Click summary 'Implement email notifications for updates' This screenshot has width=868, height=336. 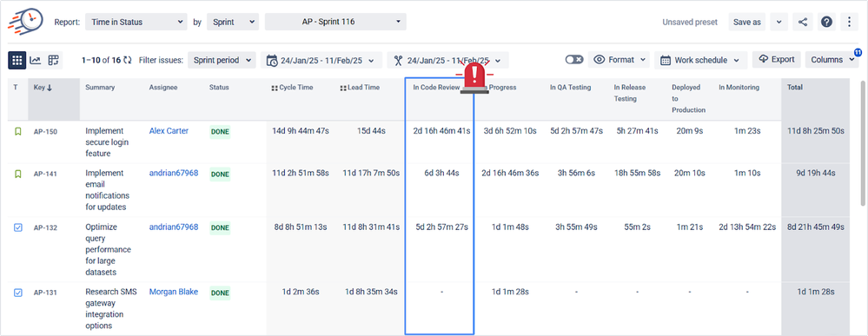point(108,190)
